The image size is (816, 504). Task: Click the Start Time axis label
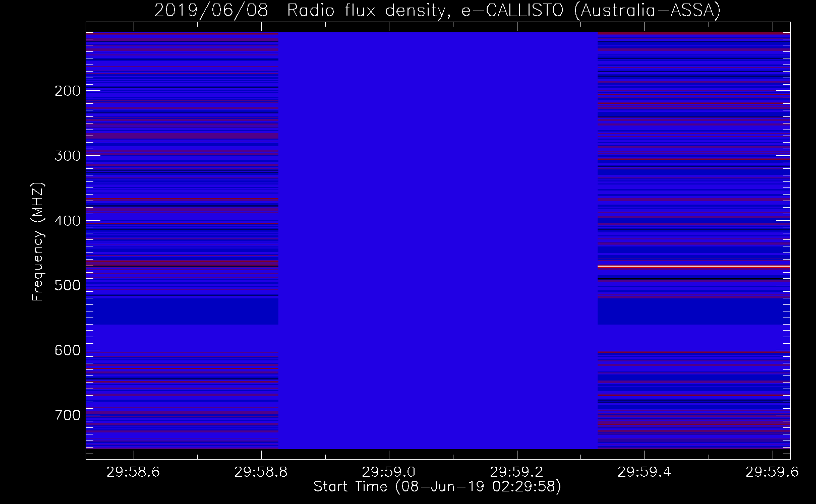[x=437, y=487]
